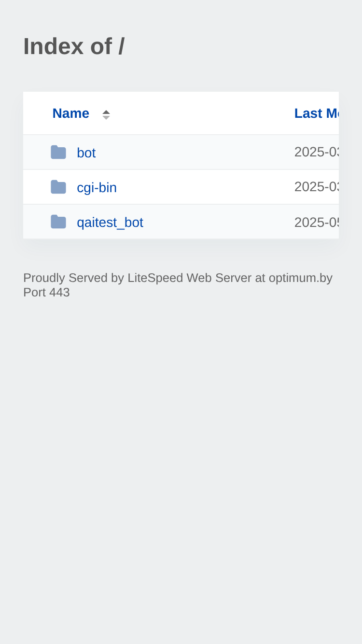This screenshot has height=644, width=362.
Task: Click the LiteSpeed Web Server footer text
Action: coord(190,278)
